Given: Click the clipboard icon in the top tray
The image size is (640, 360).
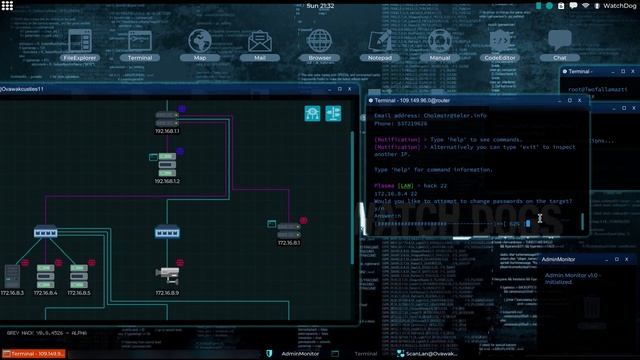Looking at the screenshot, I should point(561,6).
